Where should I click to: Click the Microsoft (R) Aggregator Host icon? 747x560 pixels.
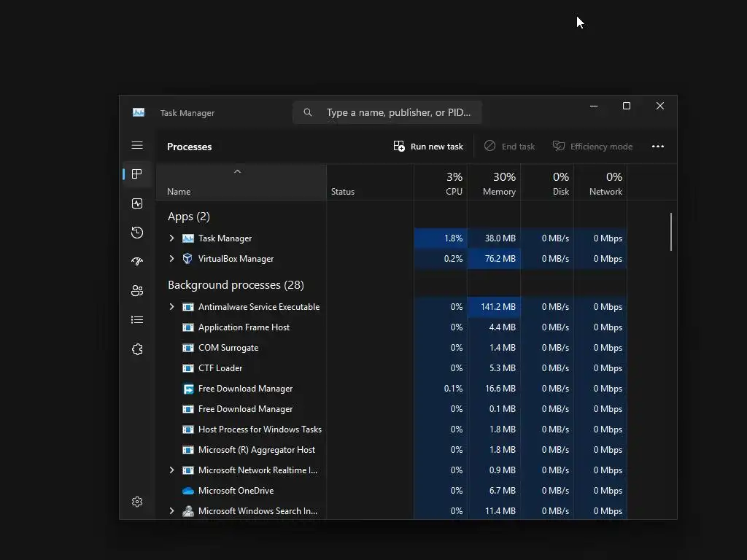188,450
